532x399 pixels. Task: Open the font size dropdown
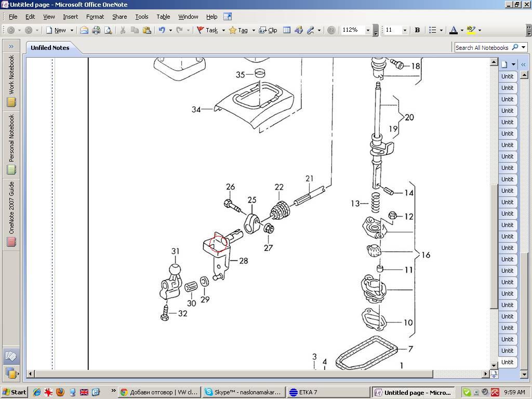(405, 30)
